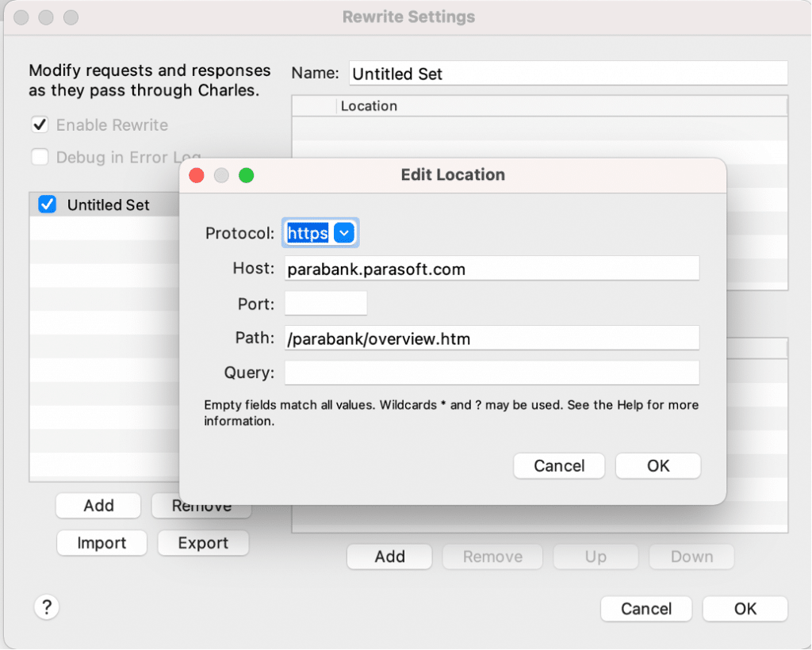Image resolution: width=812 pixels, height=650 pixels.
Task: Toggle the Debug in Error Log checkbox
Action: [x=40, y=157]
